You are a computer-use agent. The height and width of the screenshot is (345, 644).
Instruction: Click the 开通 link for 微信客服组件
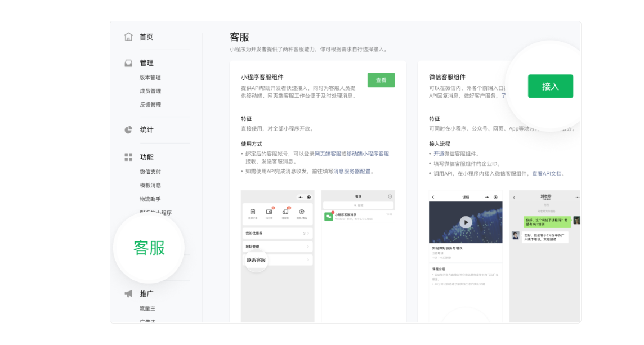click(x=439, y=154)
